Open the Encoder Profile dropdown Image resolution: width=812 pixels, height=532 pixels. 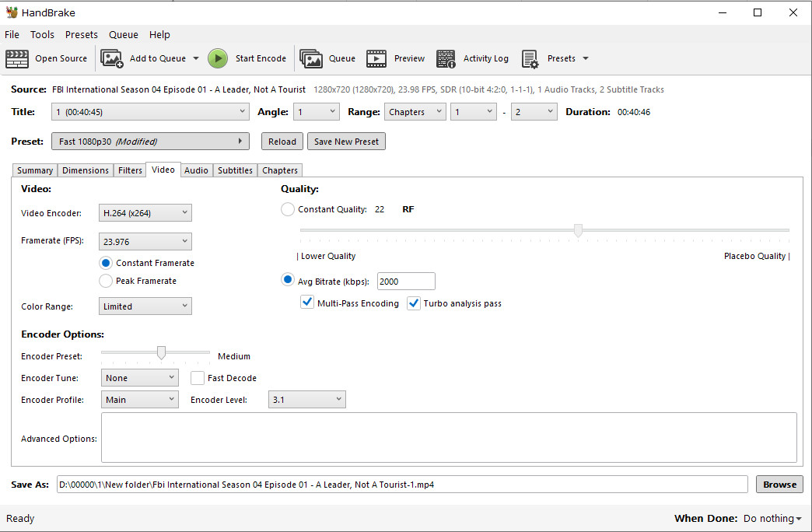tap(140, 399)
